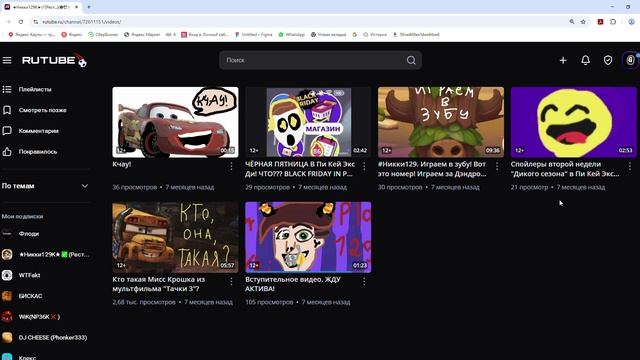The height and width of the screenshot is (360, 640).
Task: Open the Яндекс Маркет bookmark
Action: tap(142, 35)
